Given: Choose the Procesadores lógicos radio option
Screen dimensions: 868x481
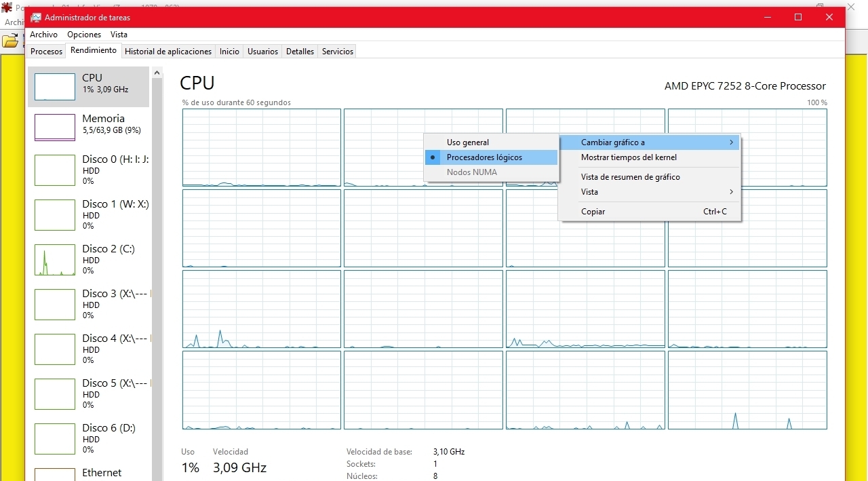Looking at the screenshot, I should [x=484, y=157].
